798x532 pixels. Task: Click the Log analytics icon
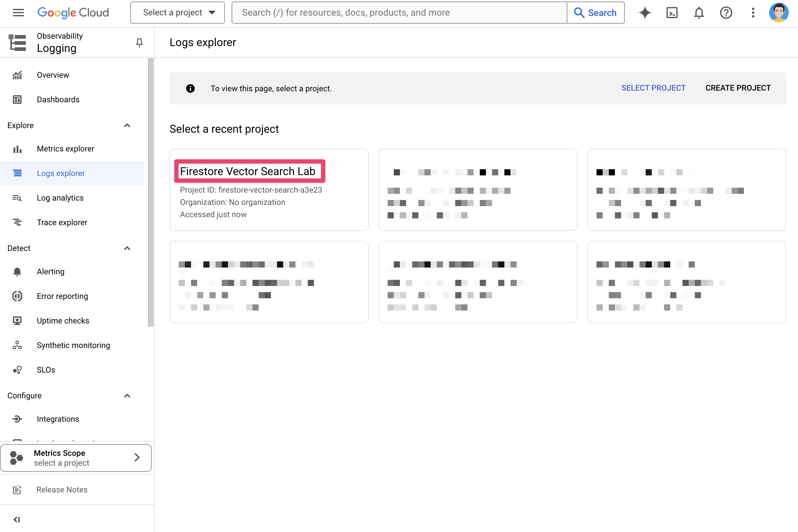click(17, 198)
